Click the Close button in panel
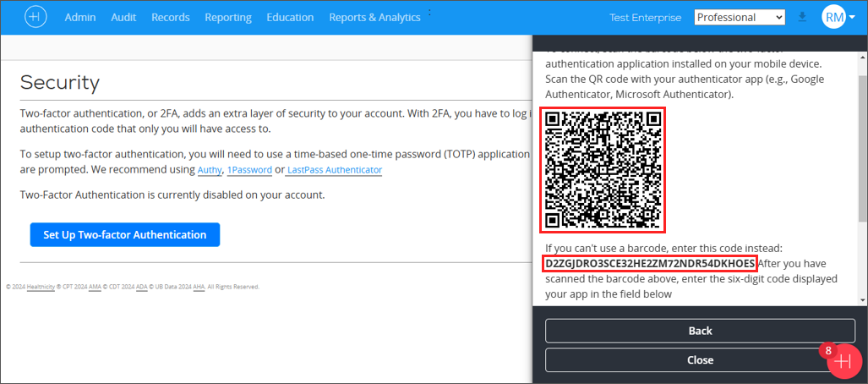The width and height of the screenshot is (868, 384). (x=701, y=360)
